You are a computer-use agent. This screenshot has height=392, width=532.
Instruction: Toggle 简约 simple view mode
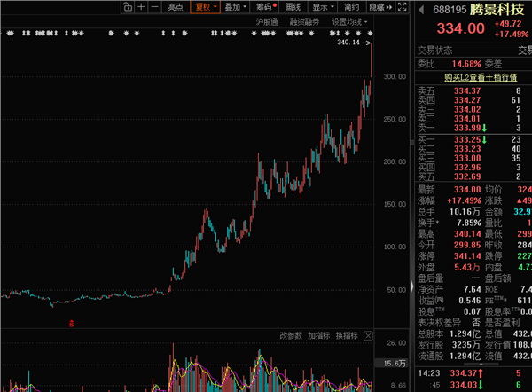pos(351,7)
